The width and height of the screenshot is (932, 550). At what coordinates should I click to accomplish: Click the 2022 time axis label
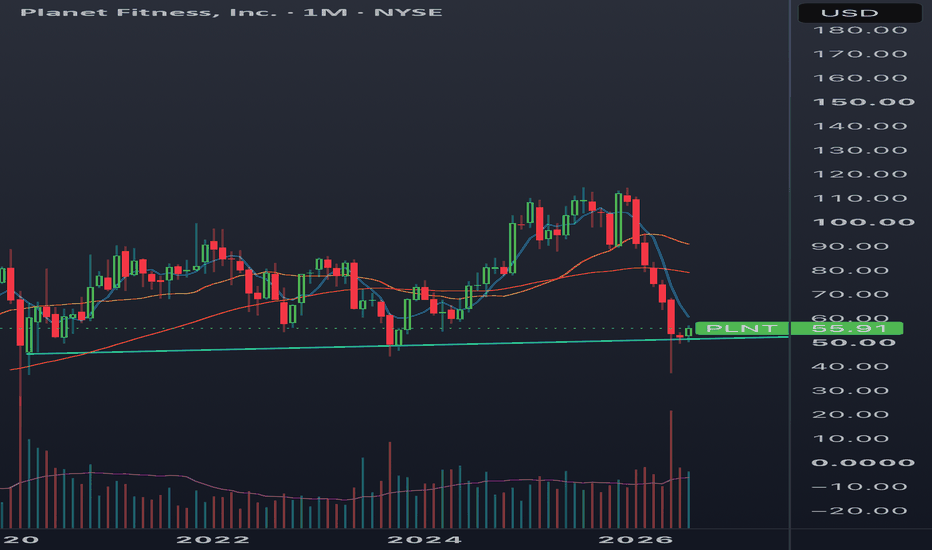tap(213, 540)
